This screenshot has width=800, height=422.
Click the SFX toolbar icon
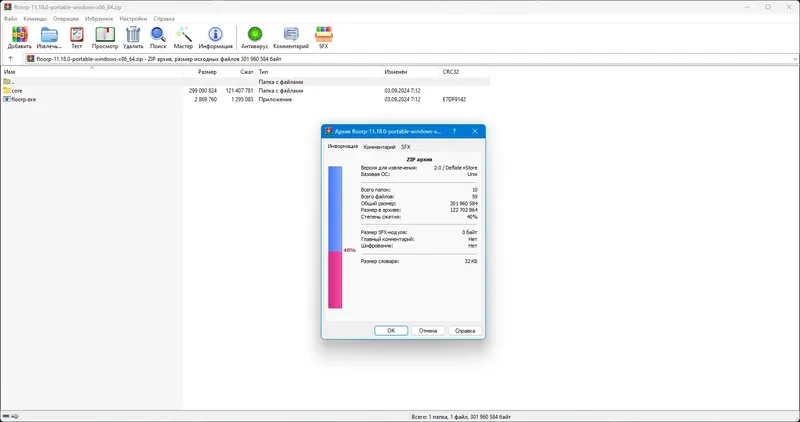(x=323, y=35)
